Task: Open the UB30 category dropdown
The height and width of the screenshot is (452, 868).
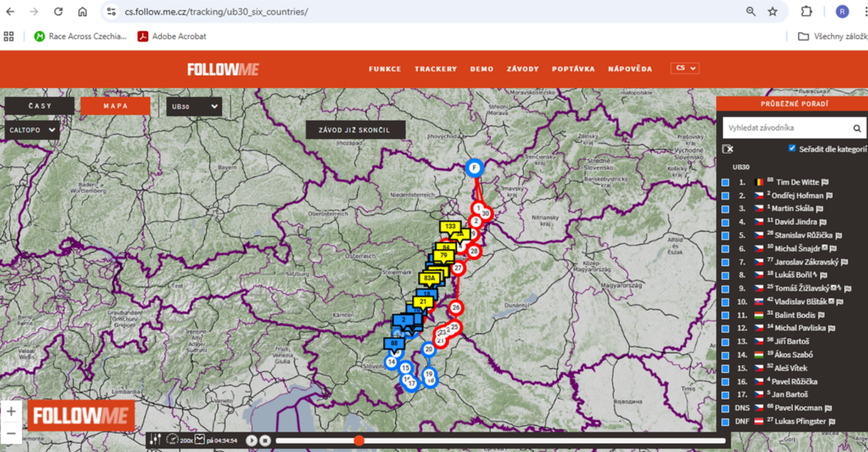Action: click(194, 107)
